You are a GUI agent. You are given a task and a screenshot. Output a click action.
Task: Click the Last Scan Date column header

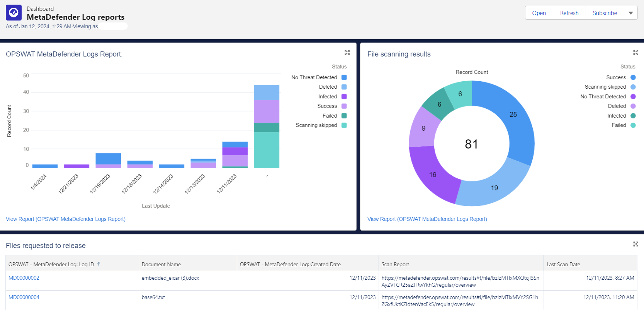coord(563,264)
